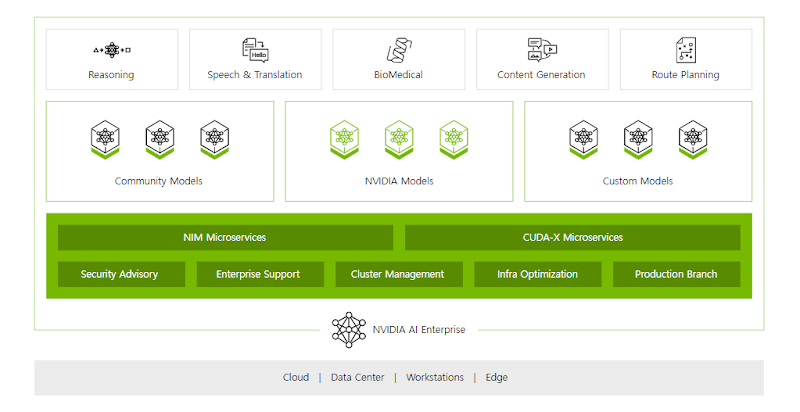The height and width of the screenshot is (412, 800).
Task: Select the Infra Optimization box
Action: [x=538, y=274]
